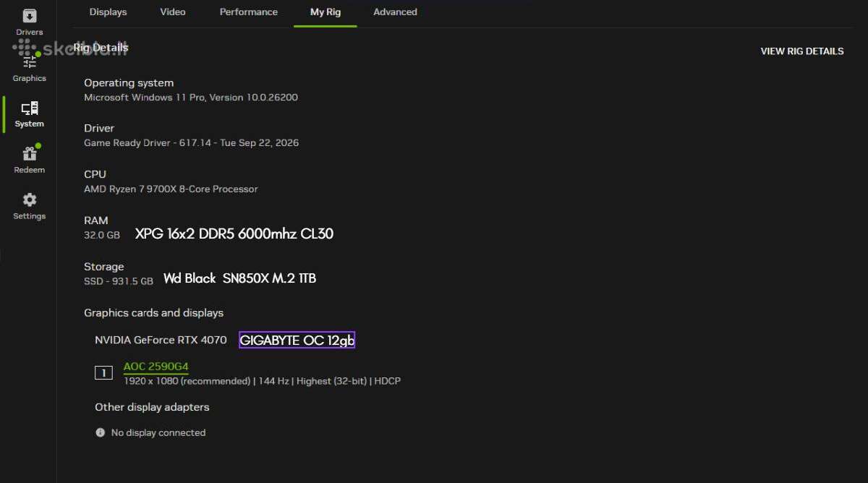Switch to the Video tab

[173, 12]
